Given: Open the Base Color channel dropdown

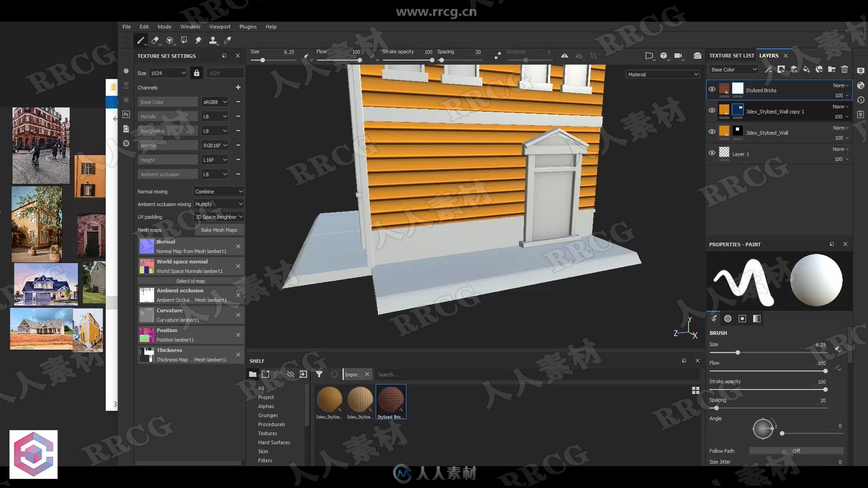Looking at the screenshot, I should (215, 101).
